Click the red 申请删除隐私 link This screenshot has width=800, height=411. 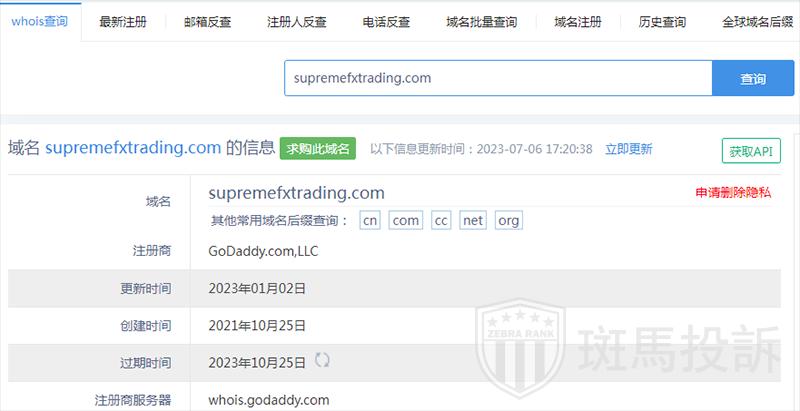tap(733, 193)
